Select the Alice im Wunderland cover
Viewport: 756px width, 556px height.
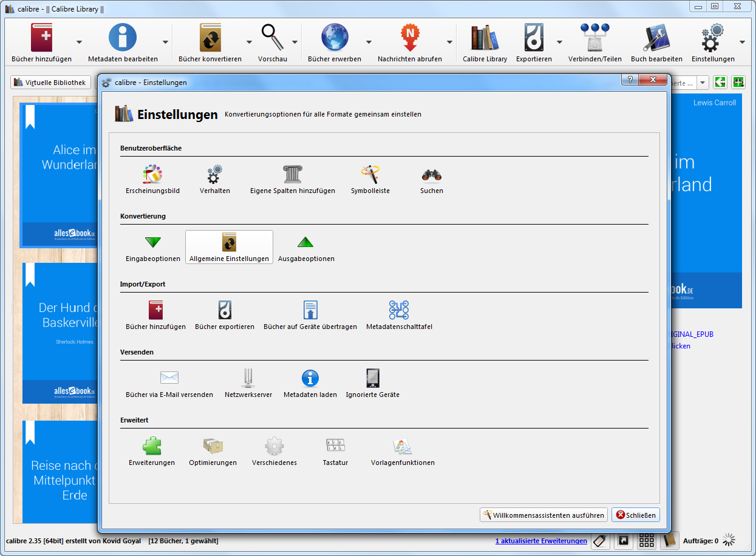59,175
